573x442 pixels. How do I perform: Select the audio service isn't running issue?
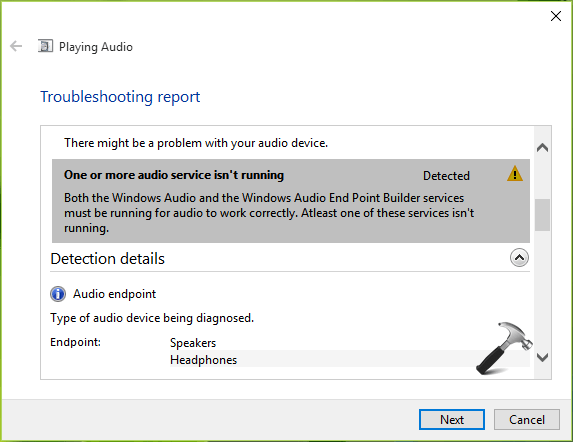coord(291,201)
